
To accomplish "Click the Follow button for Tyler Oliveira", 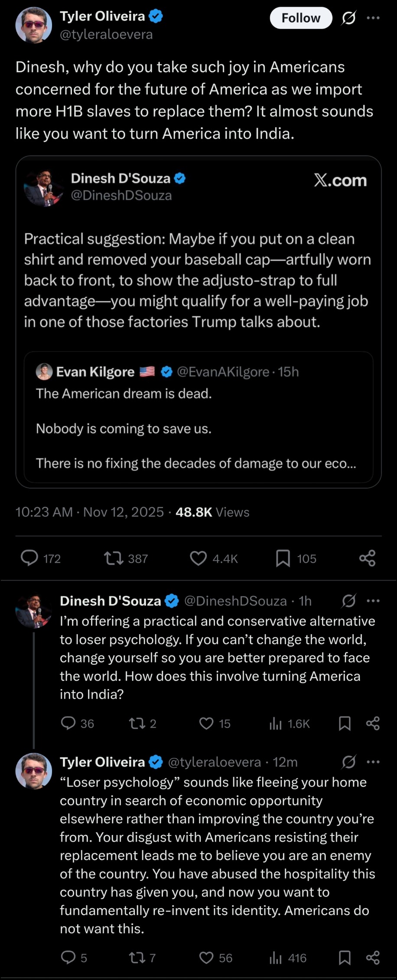I will 301,18.
